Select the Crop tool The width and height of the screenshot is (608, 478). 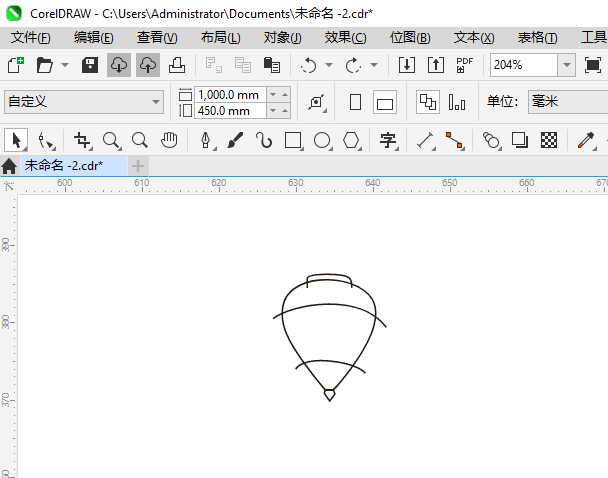click(83, 140)
